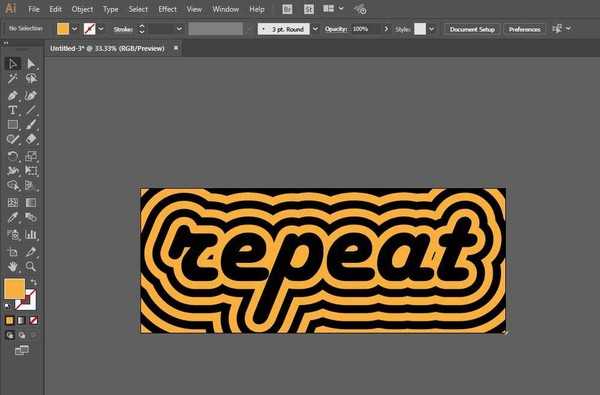Choose the Type tool
Image resolution: width=600 pixels, height=395 pixels.
pos(13,110)
